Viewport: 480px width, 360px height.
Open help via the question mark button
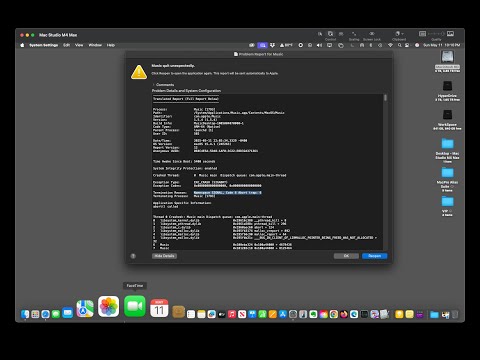point(133,256)
